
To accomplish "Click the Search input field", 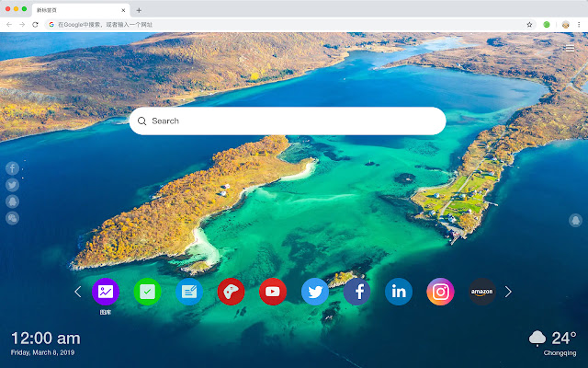I will [294, 121].
